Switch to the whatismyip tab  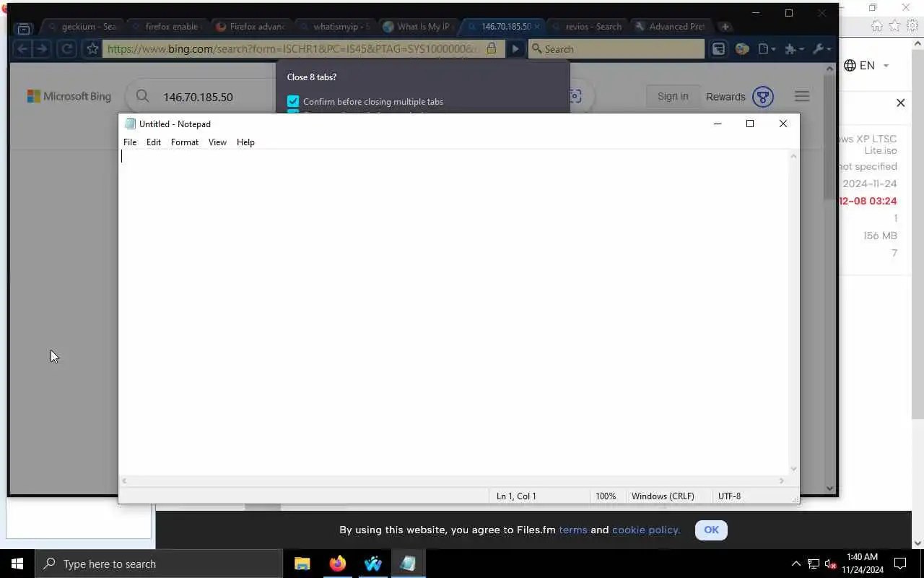334,27
